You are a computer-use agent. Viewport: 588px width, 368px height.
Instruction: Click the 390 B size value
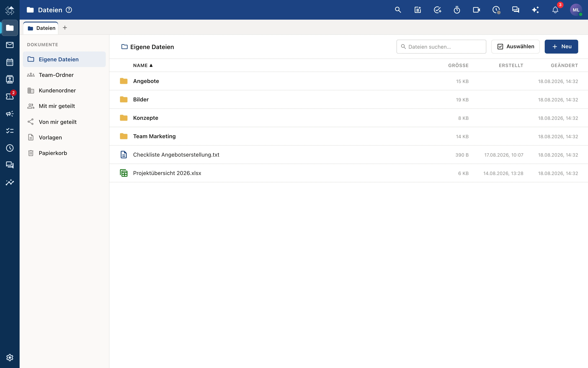coord(462,155)
